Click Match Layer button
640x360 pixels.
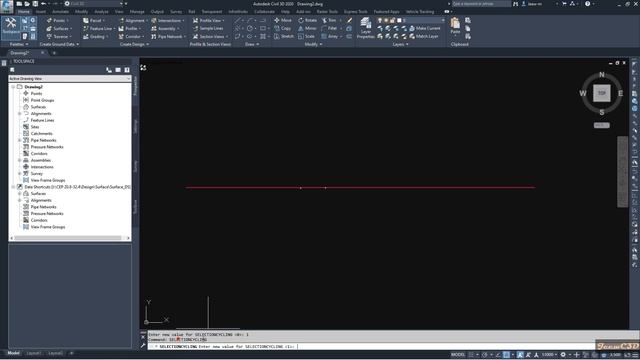coord(424,37)
